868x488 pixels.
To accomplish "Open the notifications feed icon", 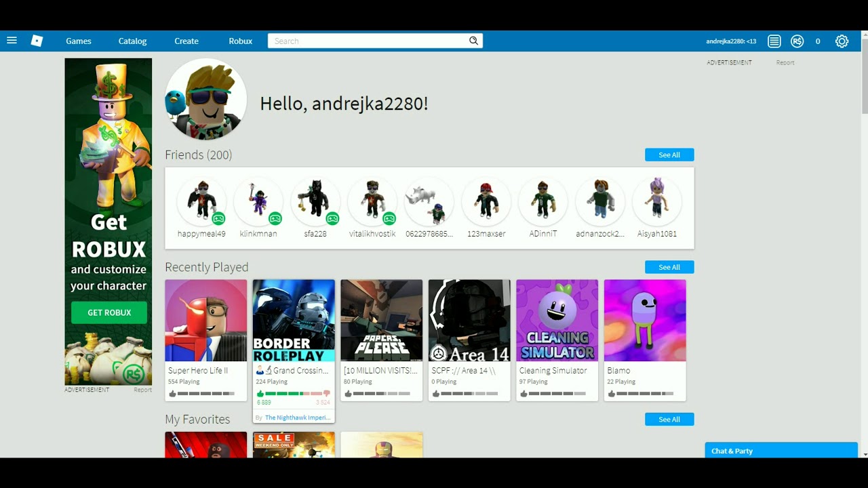I will tap(774, 41).
